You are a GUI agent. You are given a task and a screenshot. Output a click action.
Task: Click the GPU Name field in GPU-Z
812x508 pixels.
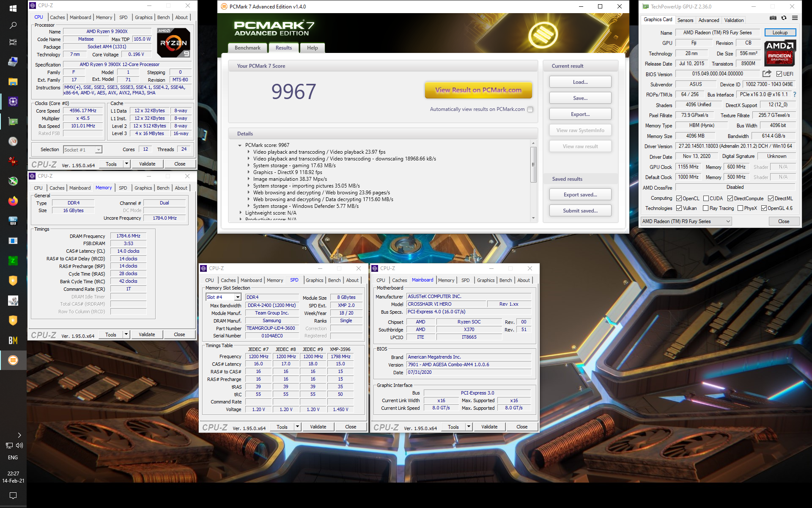click(717, 33)
